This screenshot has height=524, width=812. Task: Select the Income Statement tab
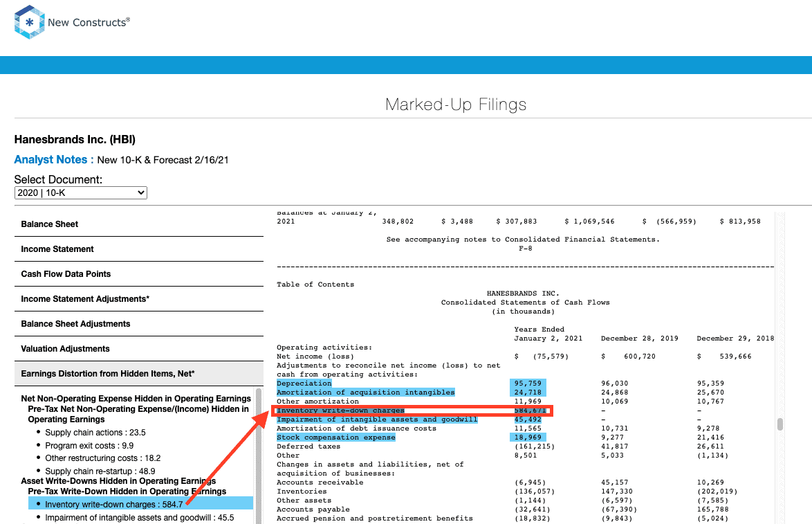139,249
